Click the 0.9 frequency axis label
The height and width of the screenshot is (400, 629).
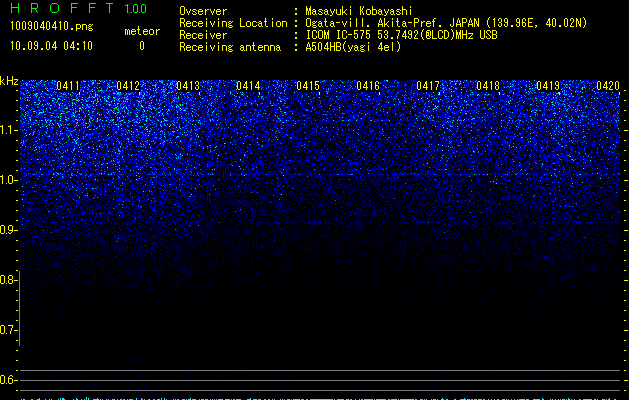pos(8,230)
